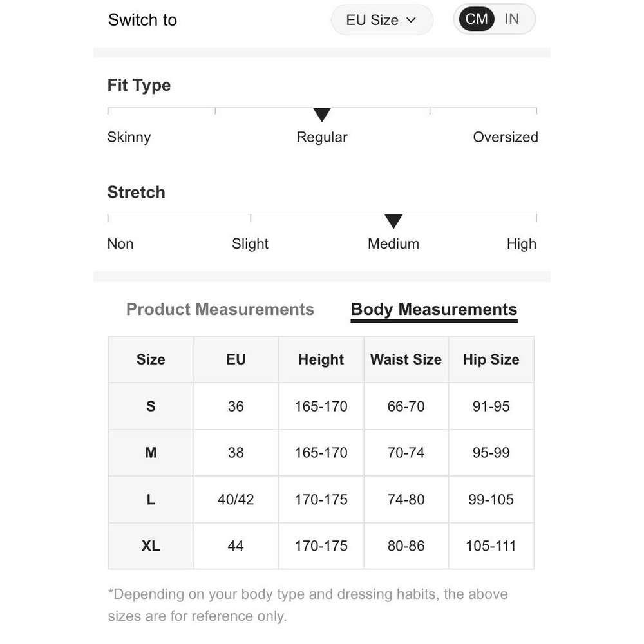Click the Fit Type triangle marker
Image resolution: width=644 pixels, height=644 pixels.
point(322,115)
